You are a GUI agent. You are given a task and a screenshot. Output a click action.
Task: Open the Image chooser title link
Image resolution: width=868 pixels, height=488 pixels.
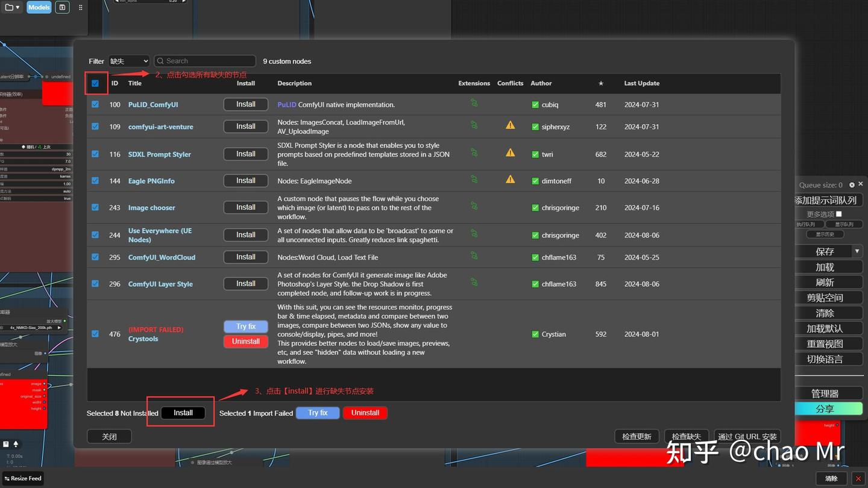[152, 208]
